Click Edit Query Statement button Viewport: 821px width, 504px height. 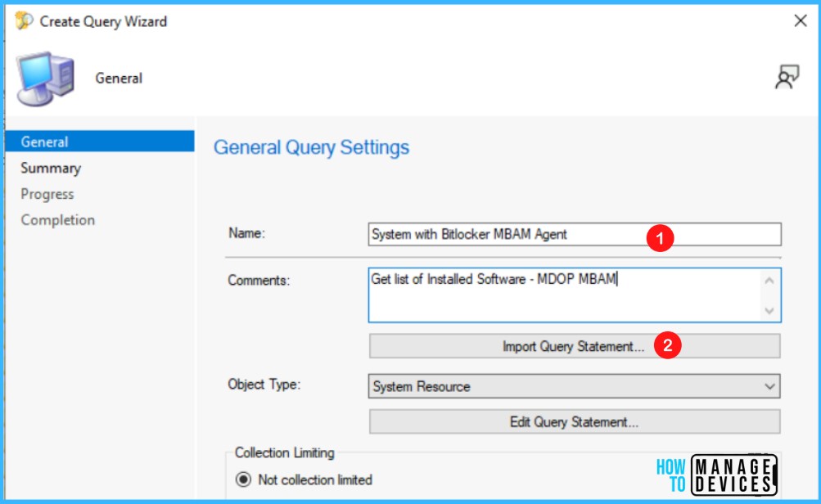(575, 422)
